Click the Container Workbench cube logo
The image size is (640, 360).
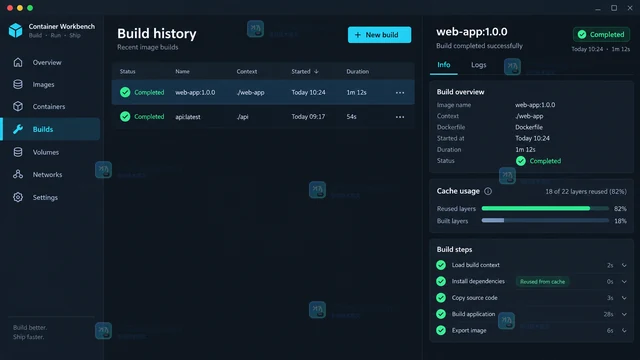pyautogui.click(x=16, y=31)
